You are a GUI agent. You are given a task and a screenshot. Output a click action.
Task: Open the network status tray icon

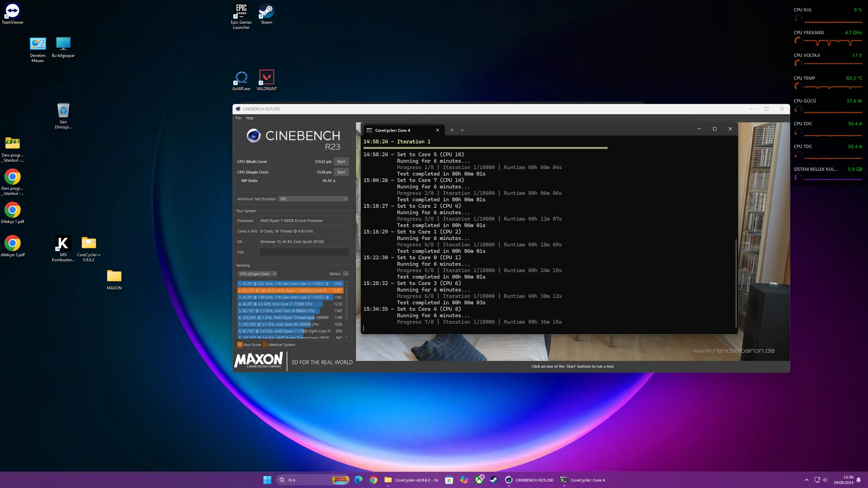817,480
